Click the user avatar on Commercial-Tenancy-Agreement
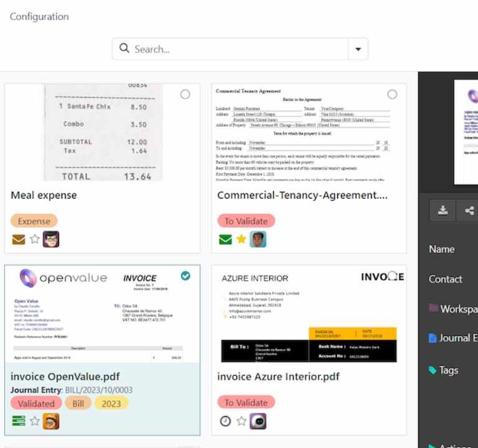478x448 pixels. (258, 239)
